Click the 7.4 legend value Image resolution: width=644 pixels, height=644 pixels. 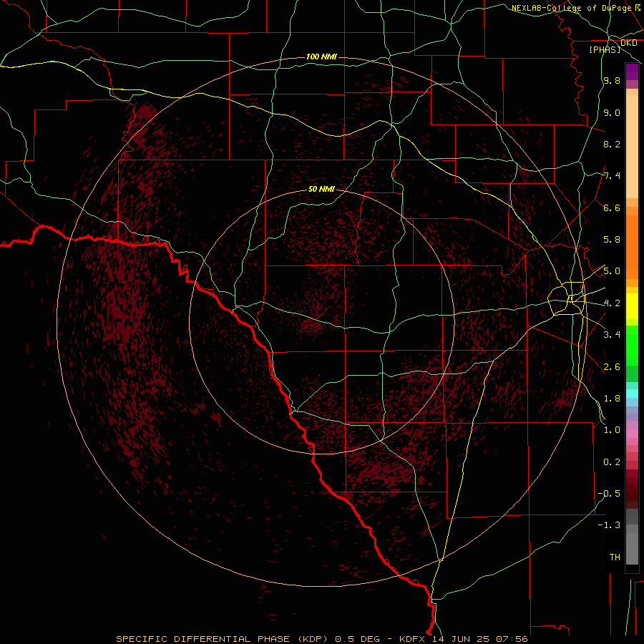pyautogui.click(x=612, y=176)
